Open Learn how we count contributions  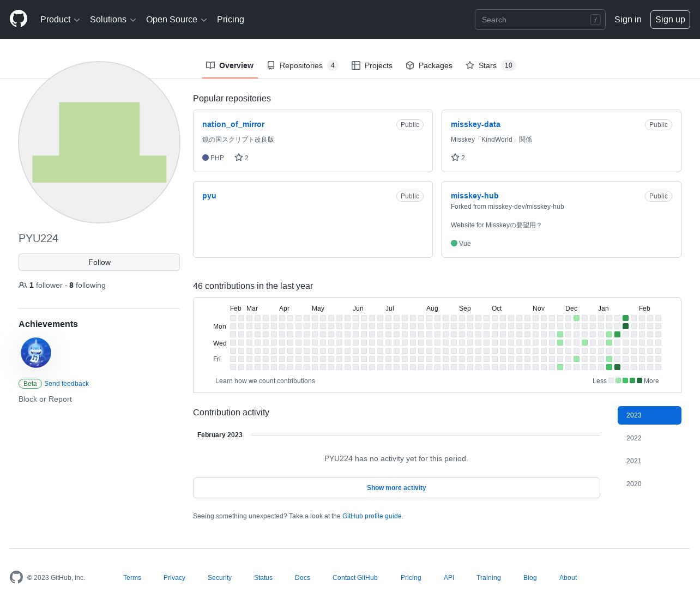click(x=265, y=381)
